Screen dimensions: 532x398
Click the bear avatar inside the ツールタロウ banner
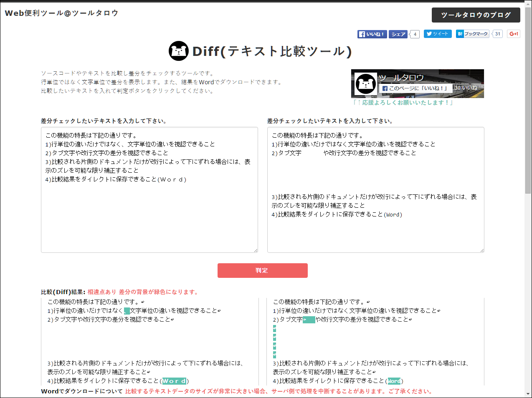click(365, 83)
